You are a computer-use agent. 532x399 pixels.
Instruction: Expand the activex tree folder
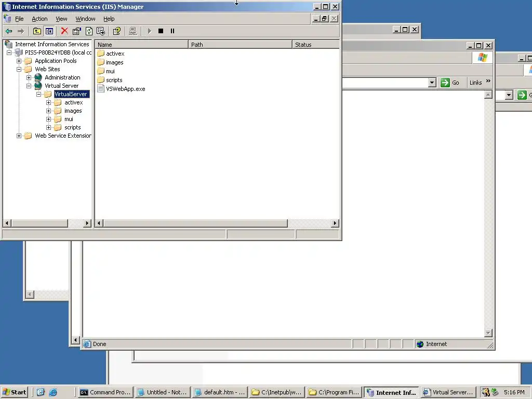(48, 102)
